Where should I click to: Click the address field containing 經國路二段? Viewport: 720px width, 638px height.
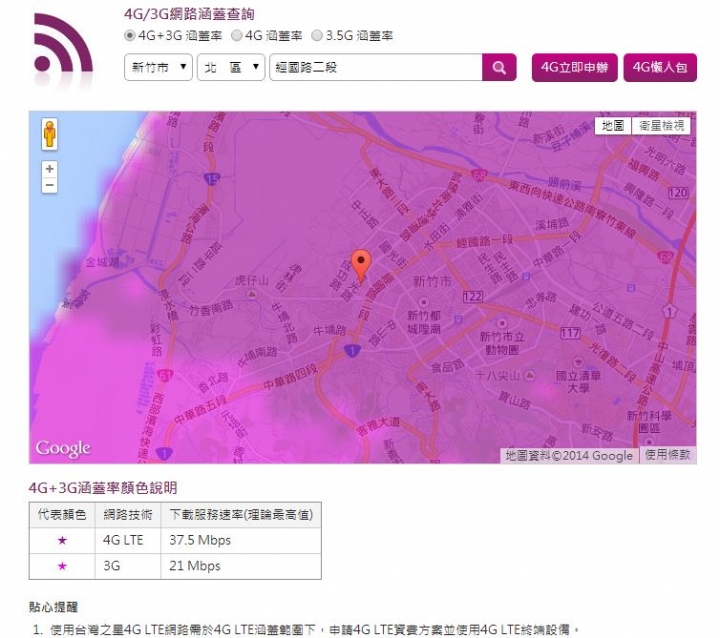(x=376, y=67)
